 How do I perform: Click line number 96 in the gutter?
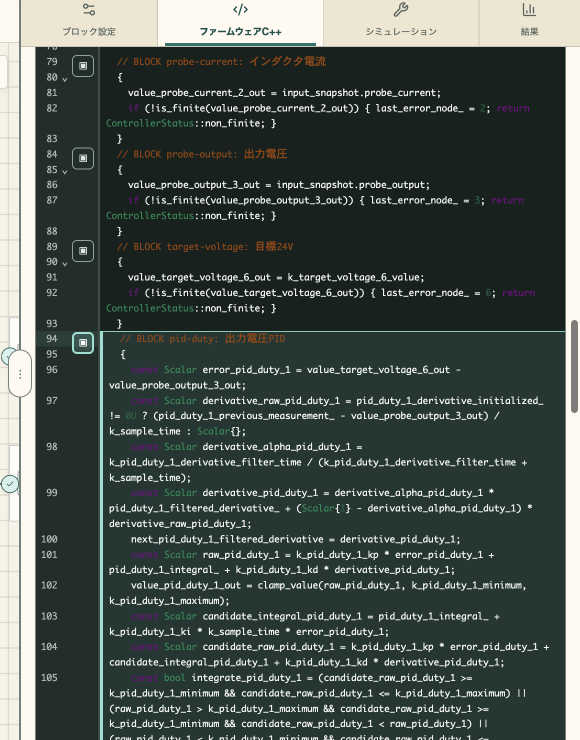point(52,370)
